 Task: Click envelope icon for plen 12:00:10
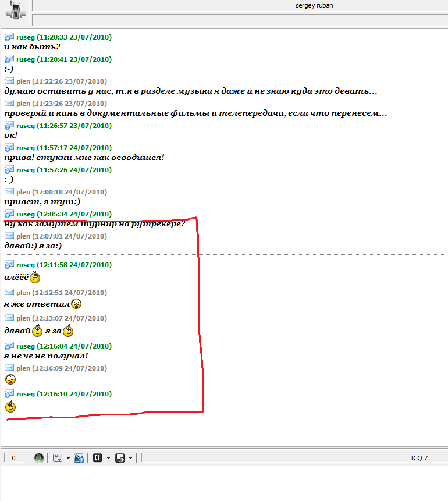[x=9, y=191]
